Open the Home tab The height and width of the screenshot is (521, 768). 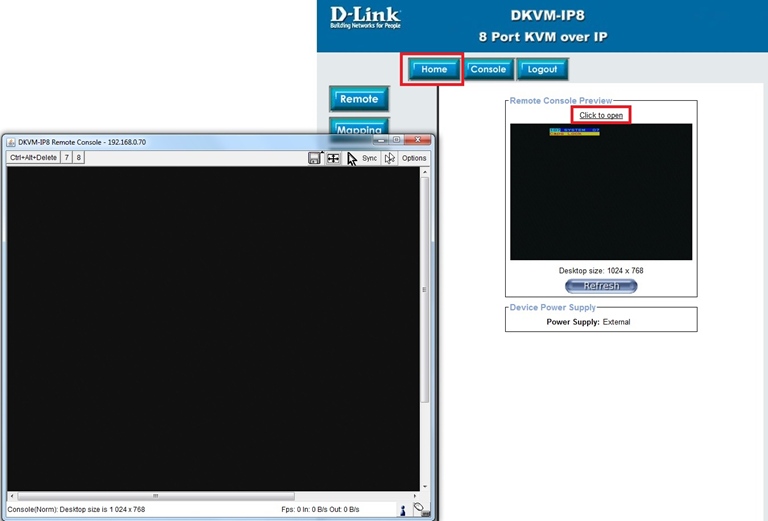434,70
